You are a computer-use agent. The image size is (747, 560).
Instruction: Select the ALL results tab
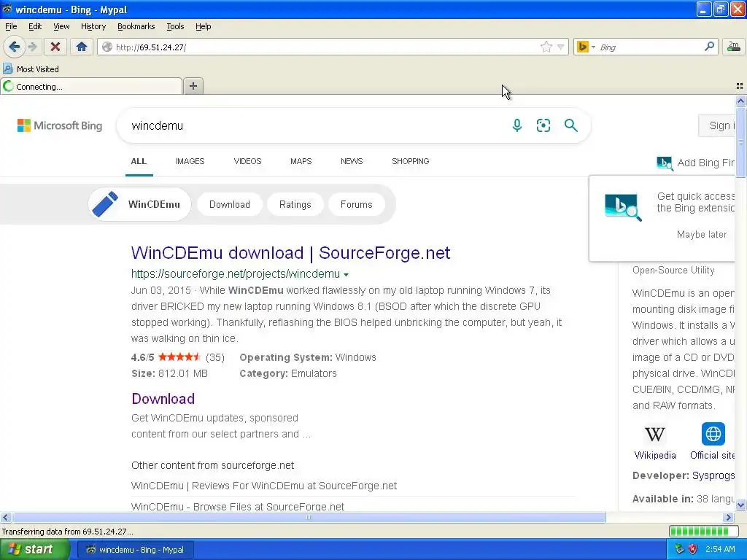[x=139, y=161]
